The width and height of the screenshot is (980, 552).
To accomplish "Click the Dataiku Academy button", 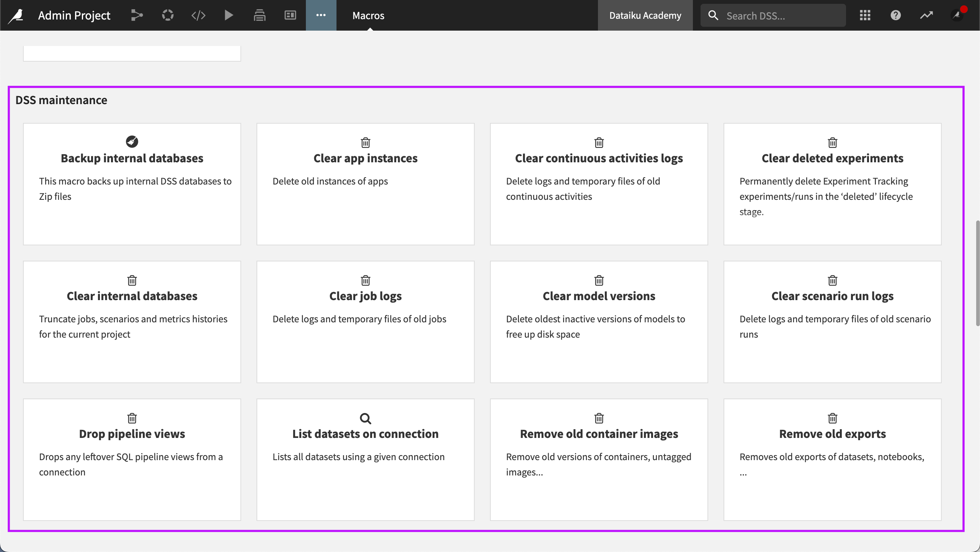I will [645, 15].
